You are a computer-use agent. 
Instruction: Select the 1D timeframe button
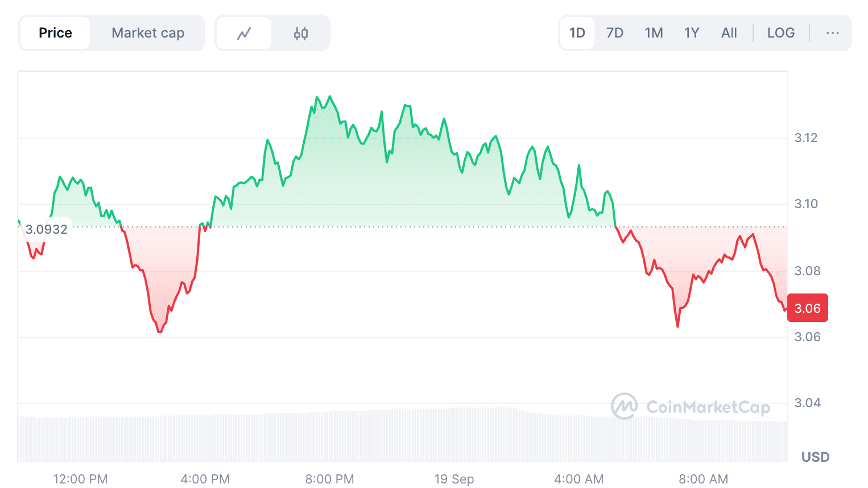click(x=577, y=32)
